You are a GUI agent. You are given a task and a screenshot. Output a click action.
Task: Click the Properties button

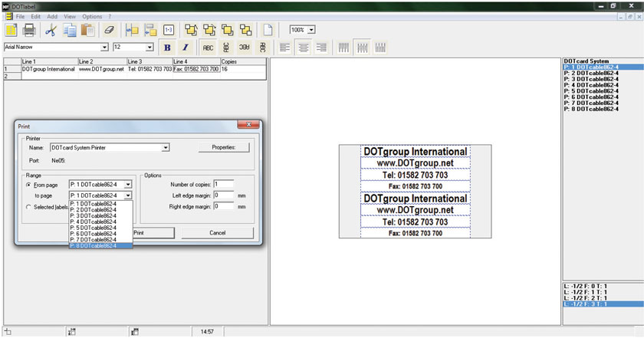[x=224, y=147]
